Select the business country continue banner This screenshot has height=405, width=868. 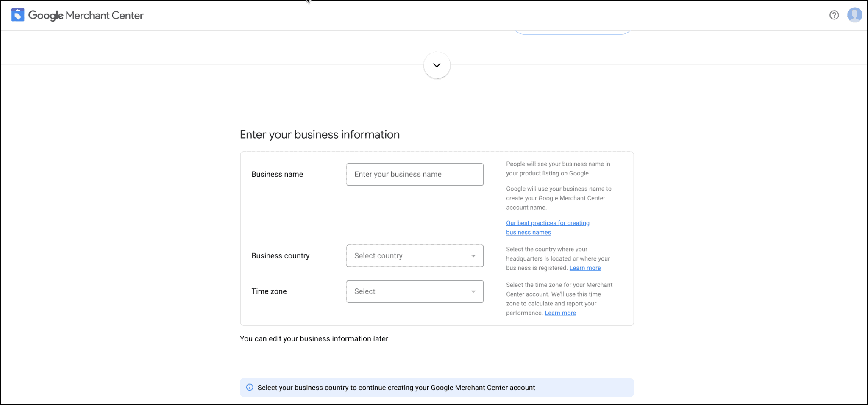[437, 387]
